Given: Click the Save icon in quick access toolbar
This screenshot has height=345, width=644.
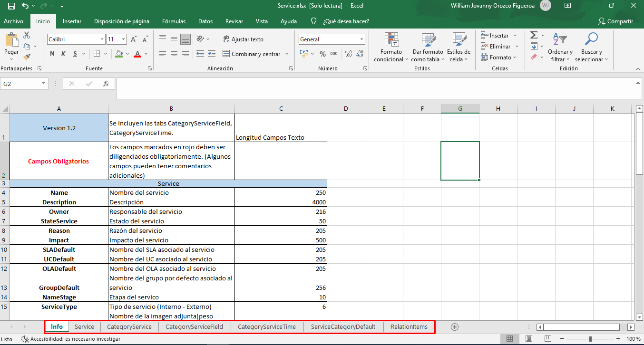Looking at the screenshot, I should (x=11, y=6).
